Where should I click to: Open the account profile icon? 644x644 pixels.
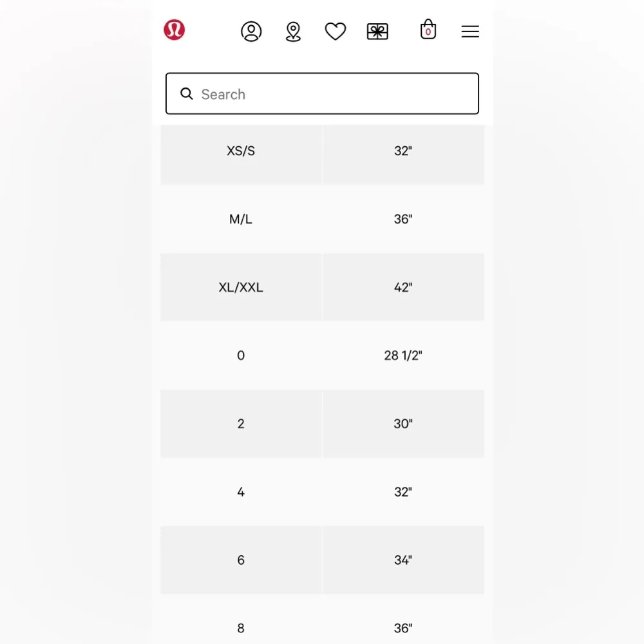pyautogui.click(x=251, y=32)
